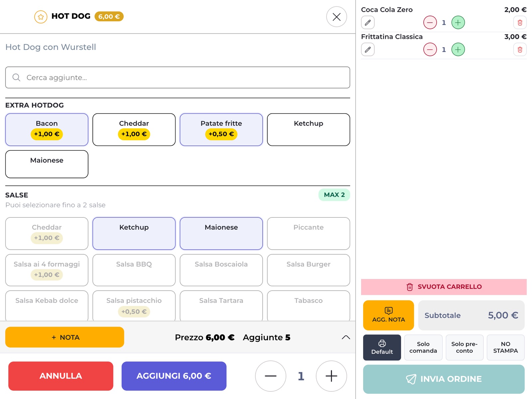Image resolution: width=532 pixels, height=399 pixels.
Task: Deselect Maionese in the Salse section
Action: pyautogui.click(x=221, y=233)
